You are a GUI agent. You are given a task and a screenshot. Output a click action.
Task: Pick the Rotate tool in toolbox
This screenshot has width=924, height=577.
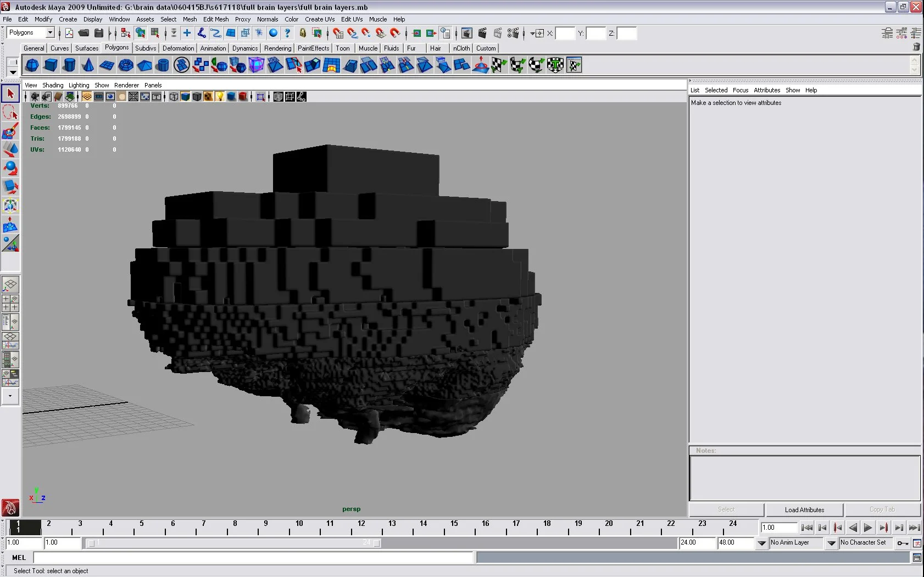pyautogui.click(x=10, y=169)
